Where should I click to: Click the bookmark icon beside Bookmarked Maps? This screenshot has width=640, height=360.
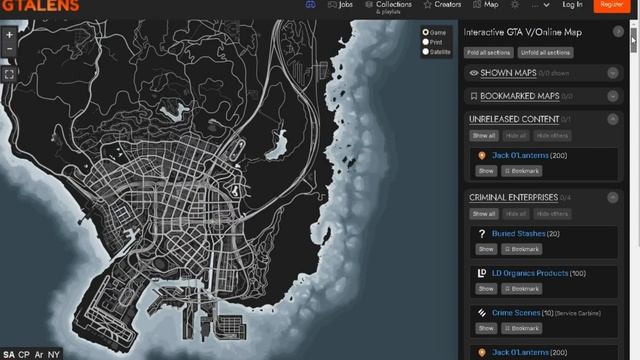coord(473,96)
